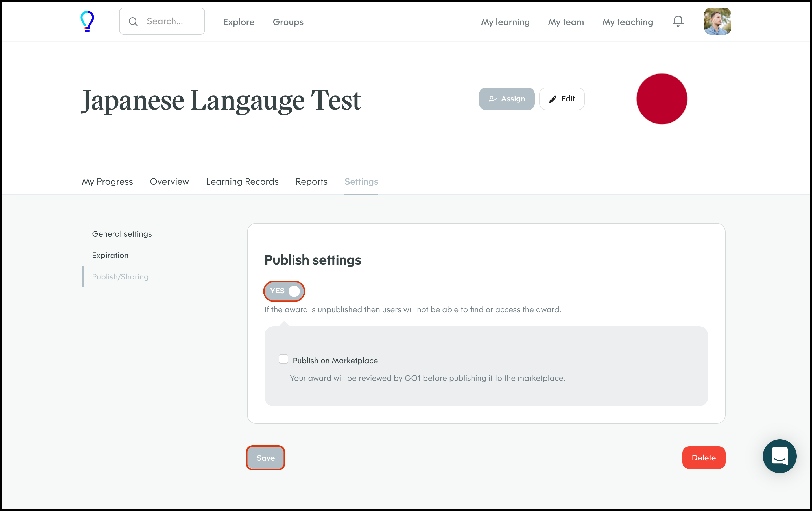The width and height of the screenshot is (812, 511).
Task: Open Expiration settings section
Action: click(x=110, y=255)
